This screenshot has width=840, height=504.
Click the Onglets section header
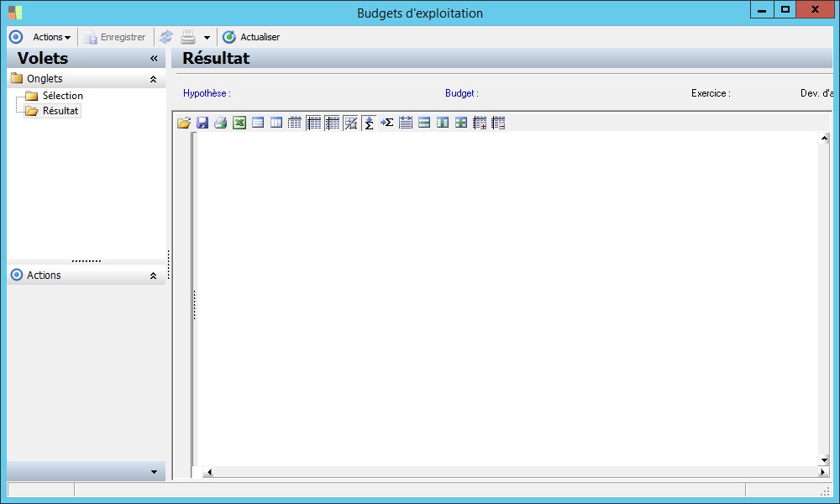coord(87,79)
